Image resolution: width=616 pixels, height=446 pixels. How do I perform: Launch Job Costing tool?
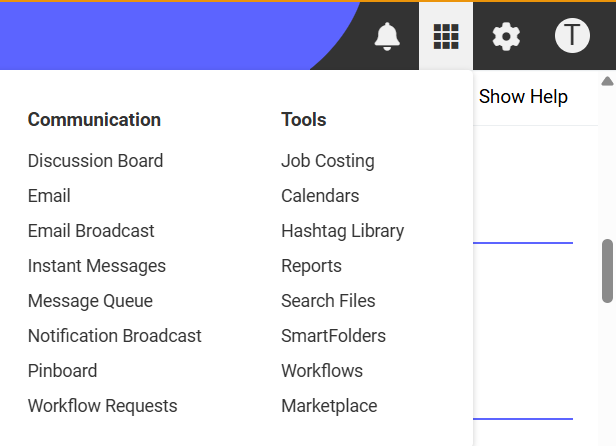click(x=328, y=161)
